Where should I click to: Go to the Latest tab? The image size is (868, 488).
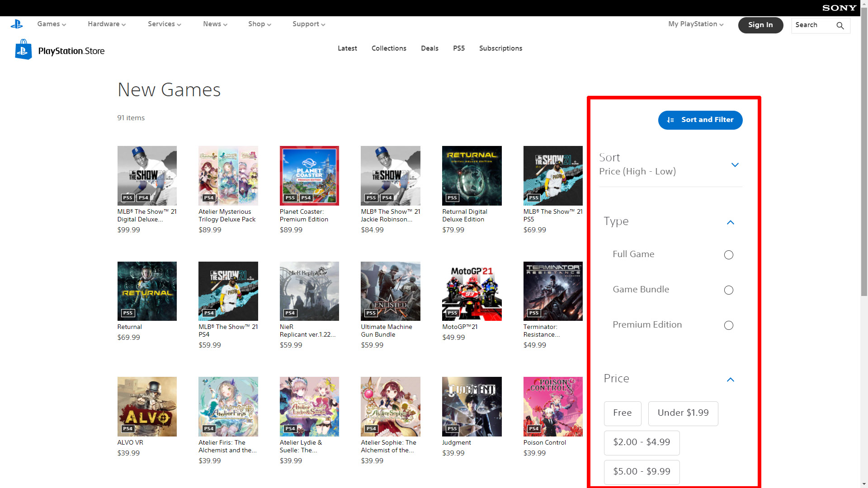(x=347, y=48)
